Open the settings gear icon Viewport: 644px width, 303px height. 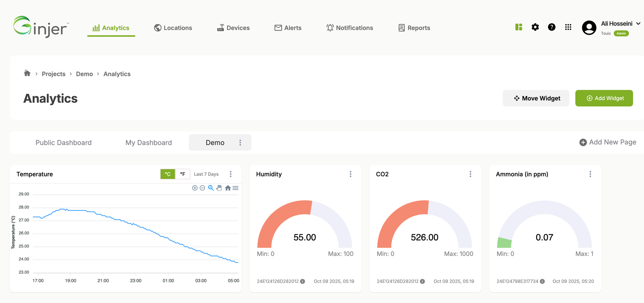(x=535, y=27)
